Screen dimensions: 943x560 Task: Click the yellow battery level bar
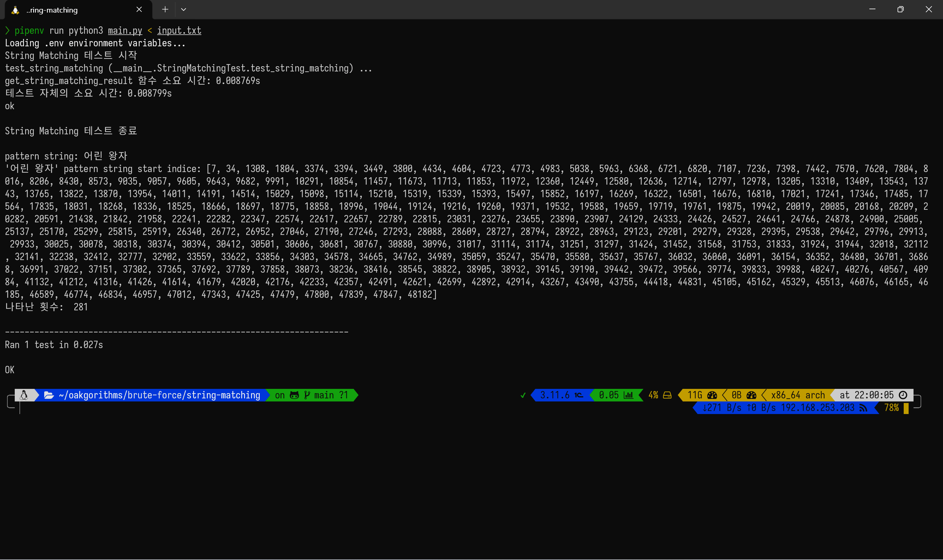tap(906, 408)
